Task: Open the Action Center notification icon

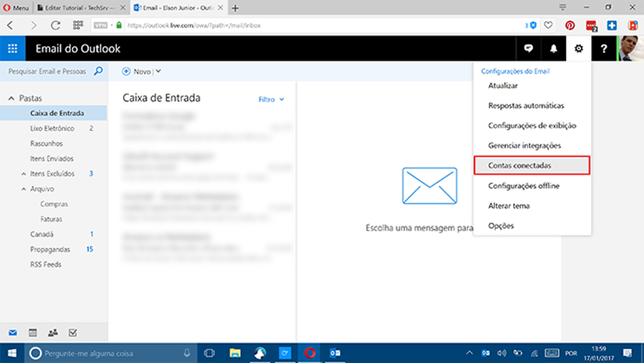Action: click(x=627, y=353)
